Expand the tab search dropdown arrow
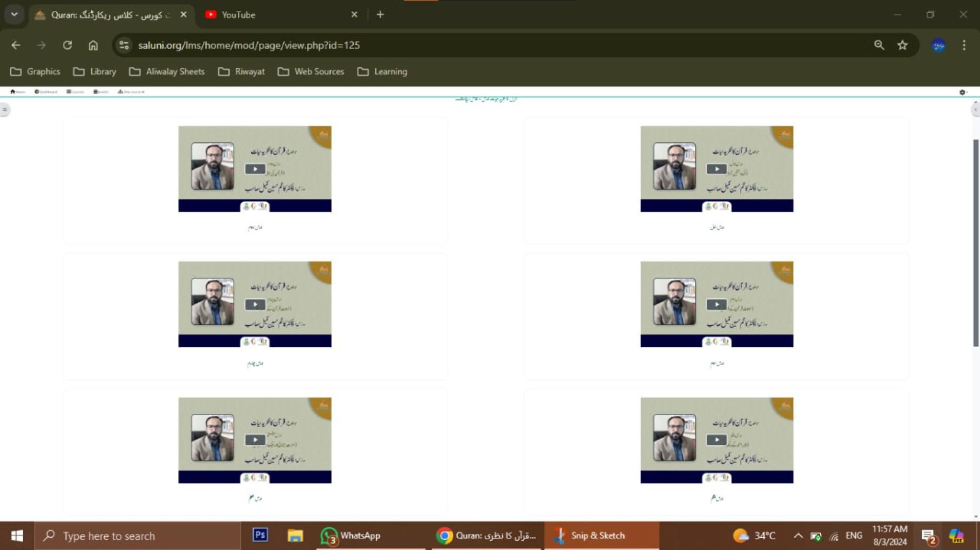The height and width of the screenshot is (550, 980). pyautogui.click(x=14, y=14)
